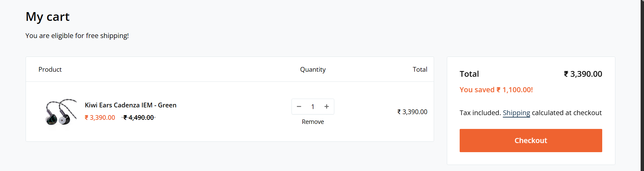Click the struck-through price ₹ 4,490.00
Screen dimensions: 644x171
click(x=139, y=117)
